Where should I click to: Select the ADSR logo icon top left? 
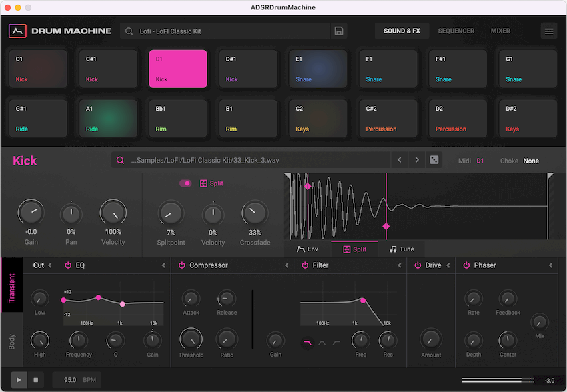pyautogui.click(x=17, y=31)
